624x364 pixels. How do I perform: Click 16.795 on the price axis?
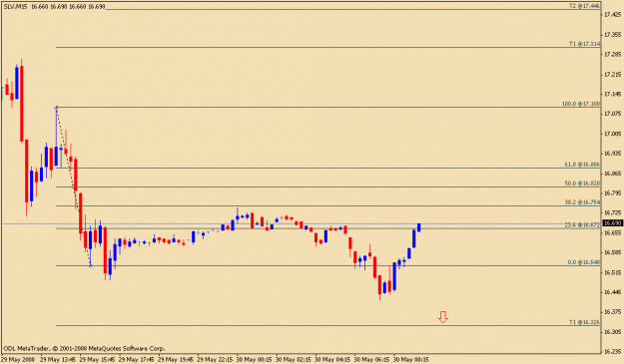coord(613,193)
